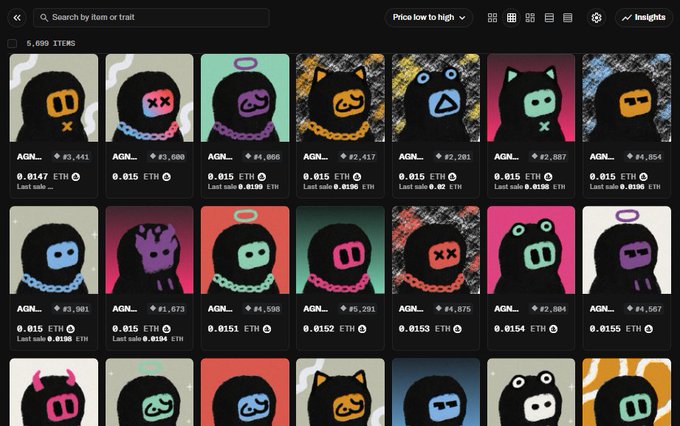680x426 pixels.
Task: Click the marketplace icon next to 0.0155 ETH
Action: point(649,329)
